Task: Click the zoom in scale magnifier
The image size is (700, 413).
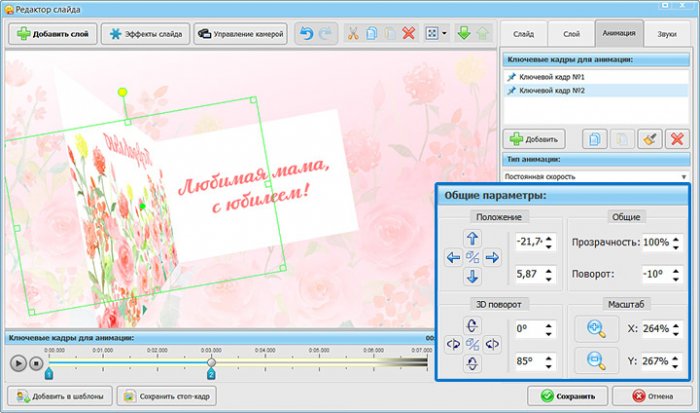Action: pyautogui.click(x=588, y=327)
